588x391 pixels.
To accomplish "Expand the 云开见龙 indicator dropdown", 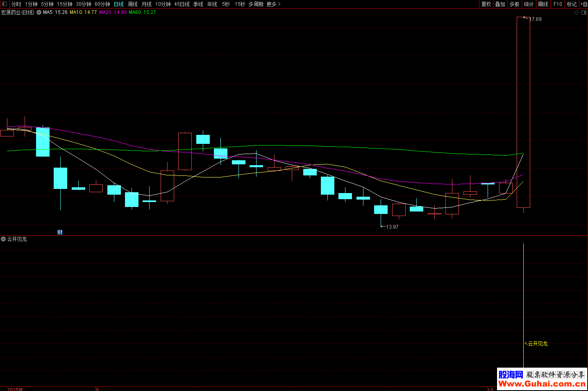I will click(3, 239).
